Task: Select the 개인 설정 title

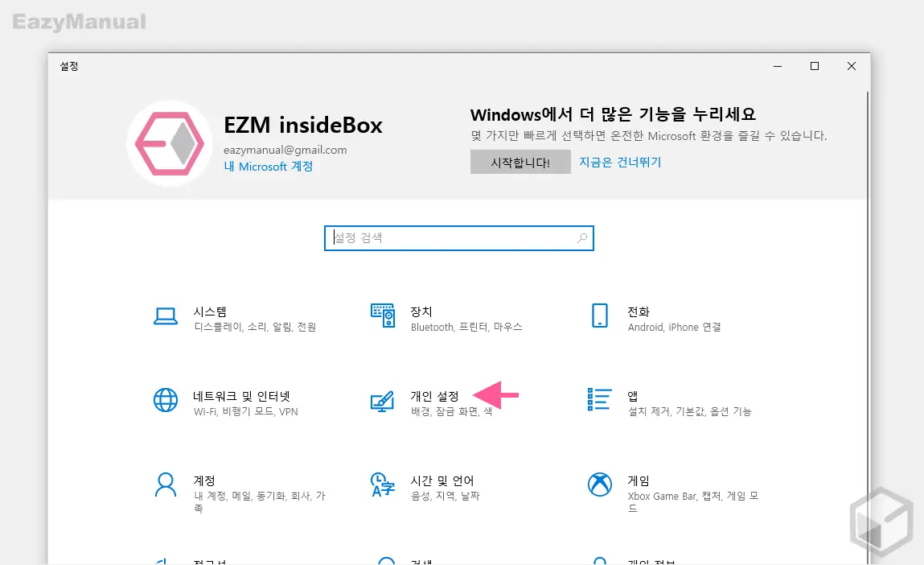Action: [434, 396]
